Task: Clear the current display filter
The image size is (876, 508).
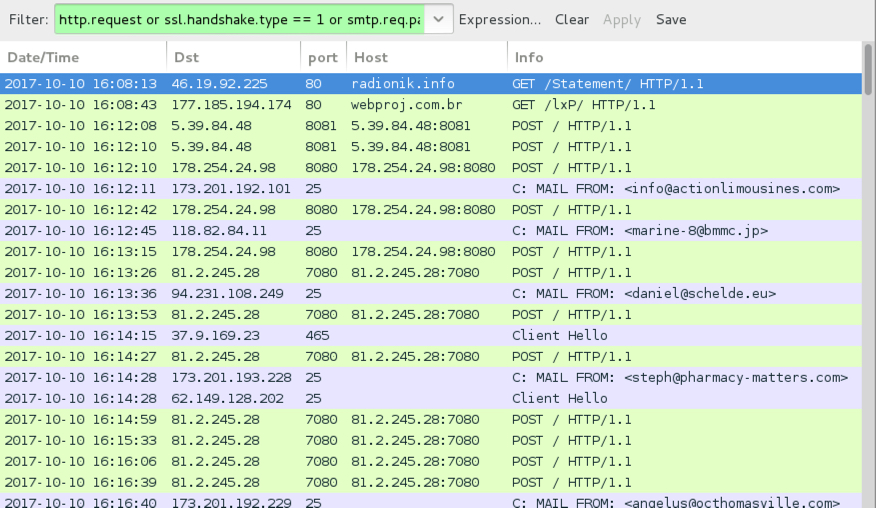Action: pos(572,20)
